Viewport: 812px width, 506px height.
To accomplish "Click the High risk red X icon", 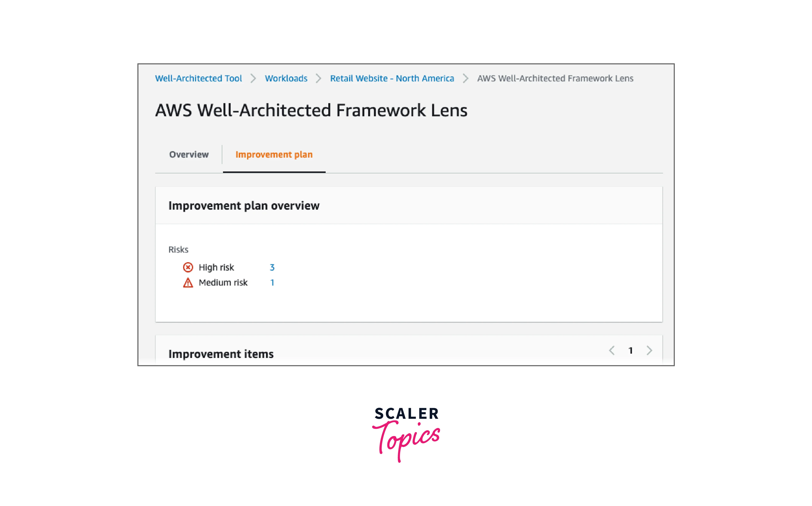I will coord(188,267).
